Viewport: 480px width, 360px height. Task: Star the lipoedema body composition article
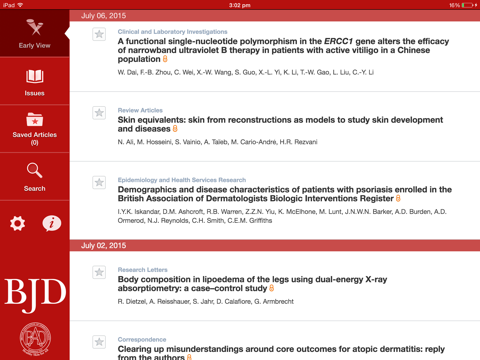click(99, 272)
